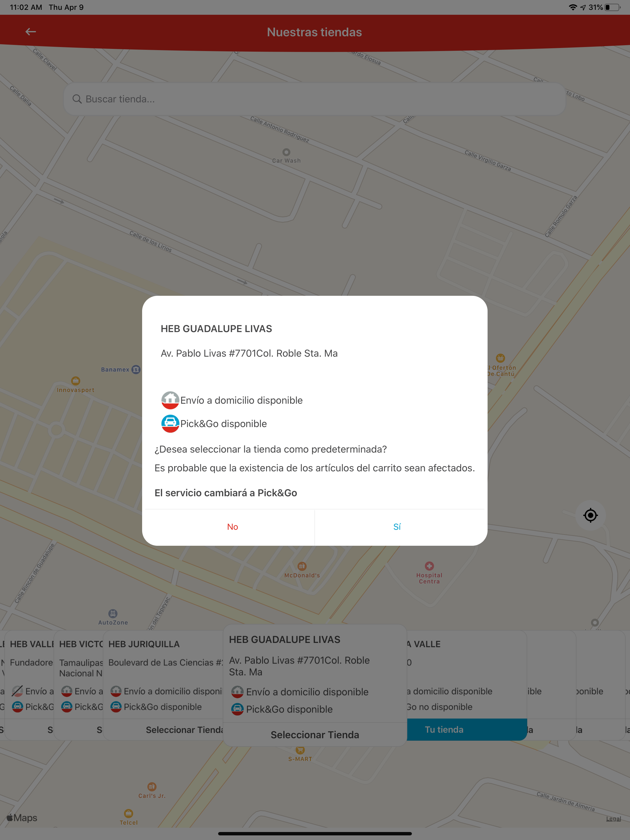Tap the S-MART map marker
630x840 pixels.
tap(300, 751)
